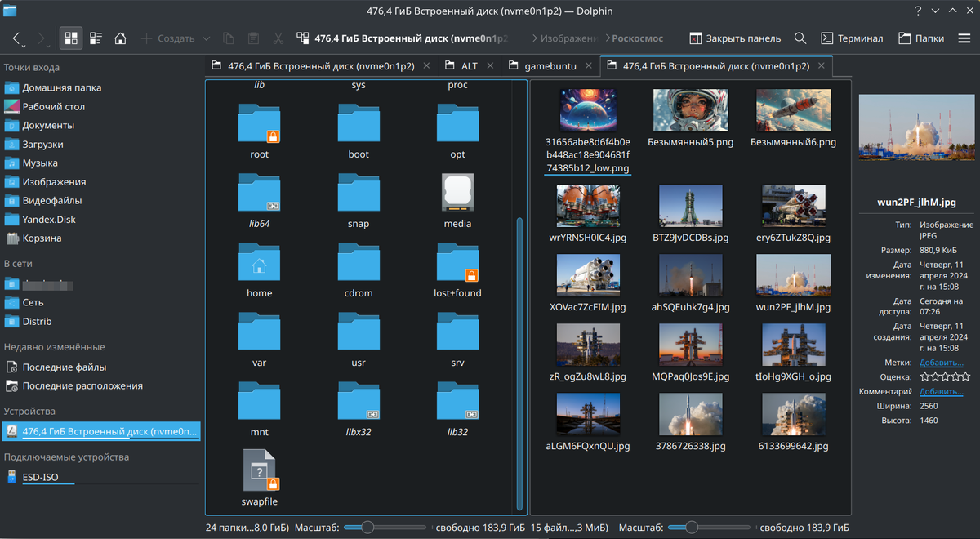Screen dimensions: 980x539
Task: Open the hamburger menu at top right
Action: [x=964, y=38]
